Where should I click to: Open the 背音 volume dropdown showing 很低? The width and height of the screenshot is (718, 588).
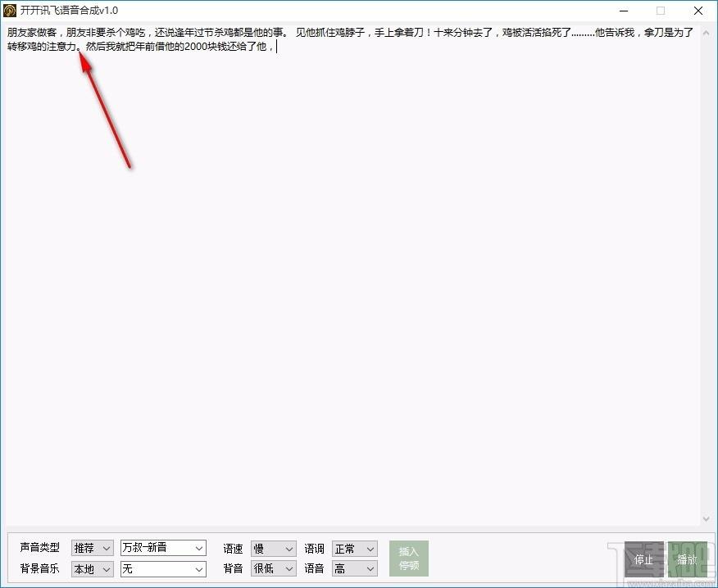[274, 568]
